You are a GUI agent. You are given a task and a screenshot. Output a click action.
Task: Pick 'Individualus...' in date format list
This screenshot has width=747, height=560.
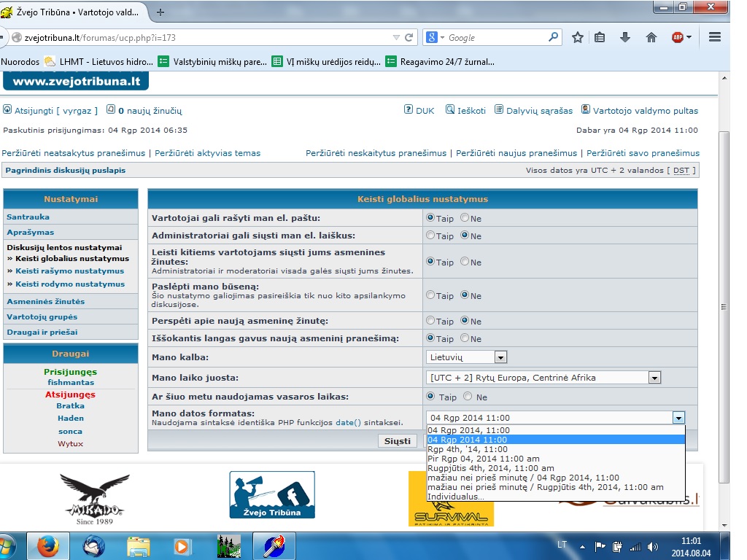[x=455, y=497]
